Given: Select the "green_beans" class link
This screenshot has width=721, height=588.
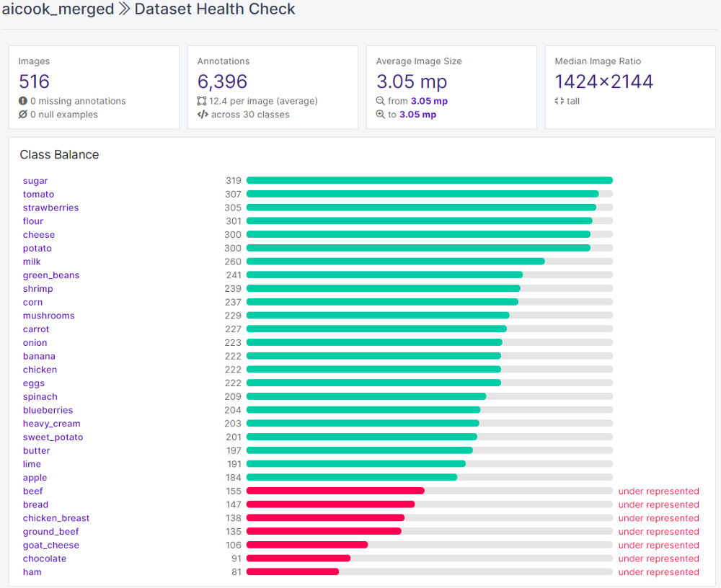Looking at the screenshot, I should tap(50, 275).
